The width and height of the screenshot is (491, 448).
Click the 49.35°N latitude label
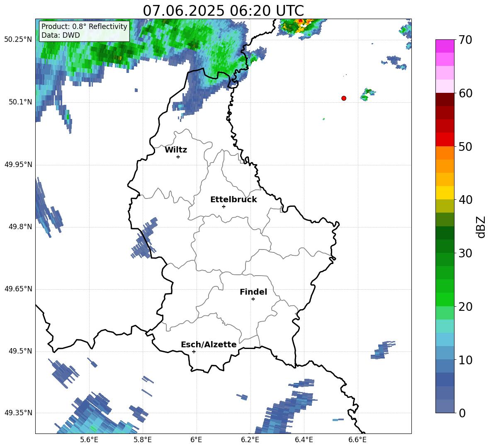click(x=18, y=413)
